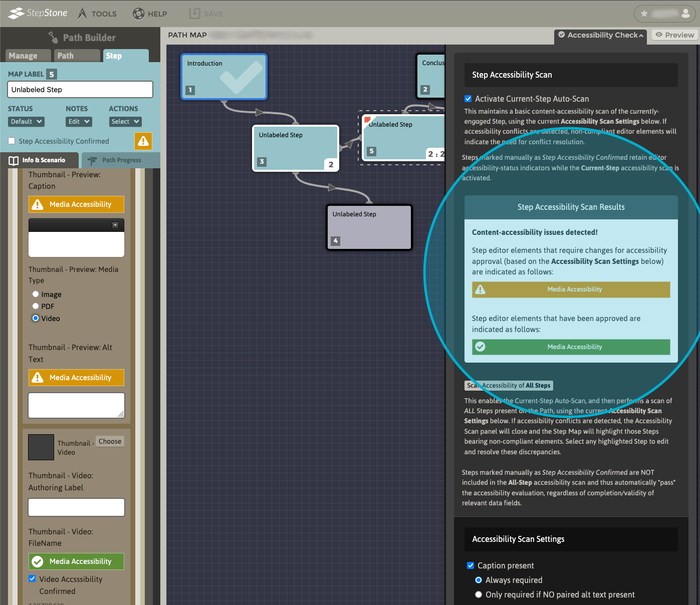Screen dimensions: 700x605
Task: Click Media Accessibility warning under Preview Caption
Action: pyautogui.click(x=76, y=204)
